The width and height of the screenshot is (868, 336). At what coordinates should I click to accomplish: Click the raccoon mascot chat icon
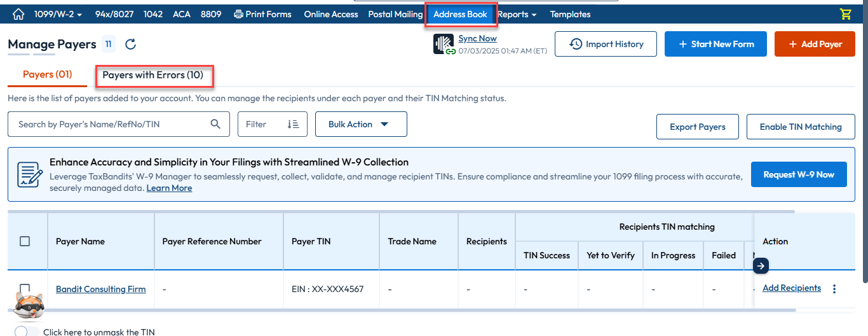click(x=29, y=305)
